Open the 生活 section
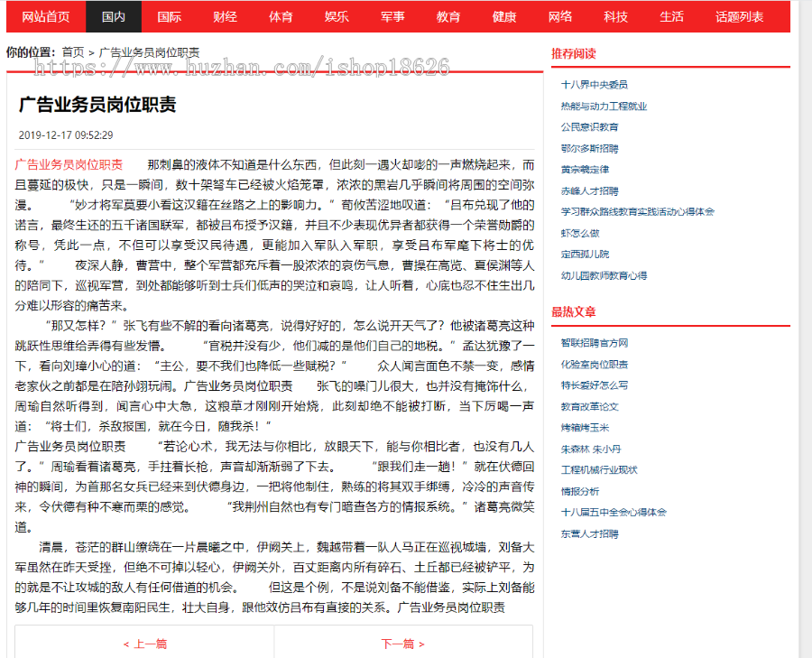812x658 pixels. click(x=671, y=17)
